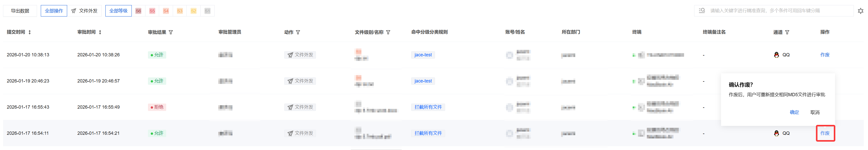Viewport: 868px width, 150px height.
Task: Click the settings gear icon
Action: (x=860, y=11)
